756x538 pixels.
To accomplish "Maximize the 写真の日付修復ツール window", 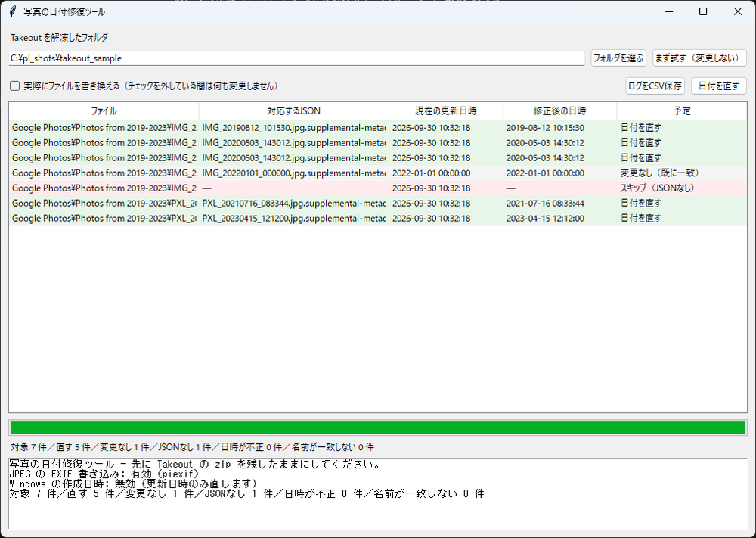I will 703,11.
